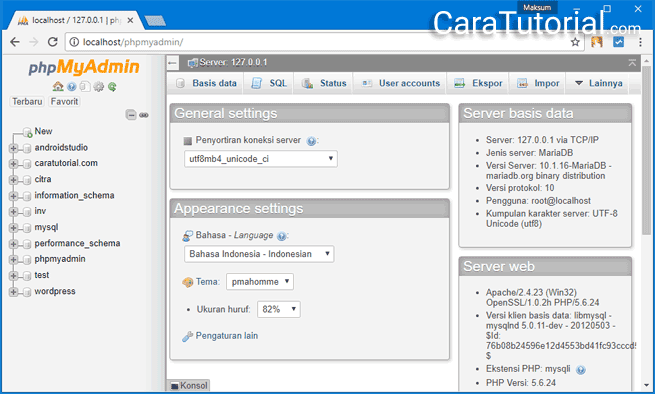Select the inv database
The height and width of the screenshot is (394, 655).
pyautogui.click(x=40, y=211)
